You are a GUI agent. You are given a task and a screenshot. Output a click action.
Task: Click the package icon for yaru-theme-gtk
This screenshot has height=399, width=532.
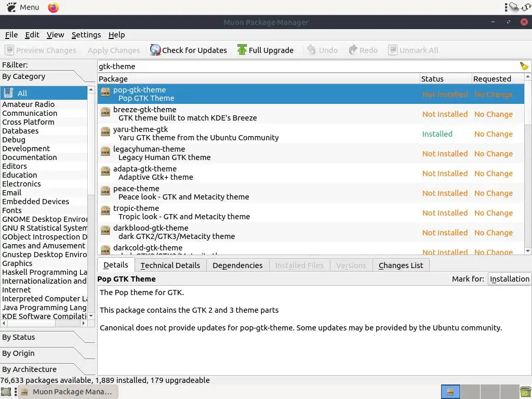pos(105,131)
